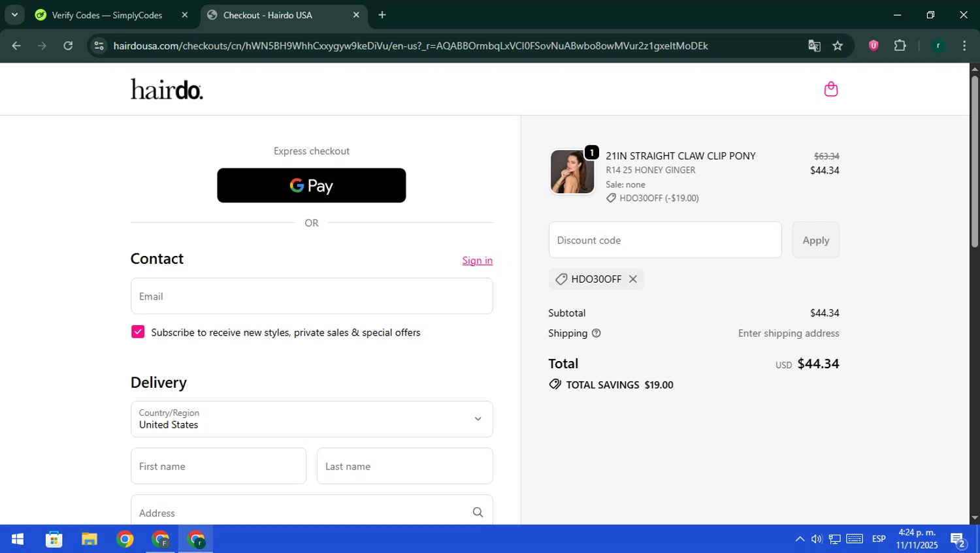Open the shopping bag cart icon
The height and width of the screenshot is (553, 980).
(830, 89)
